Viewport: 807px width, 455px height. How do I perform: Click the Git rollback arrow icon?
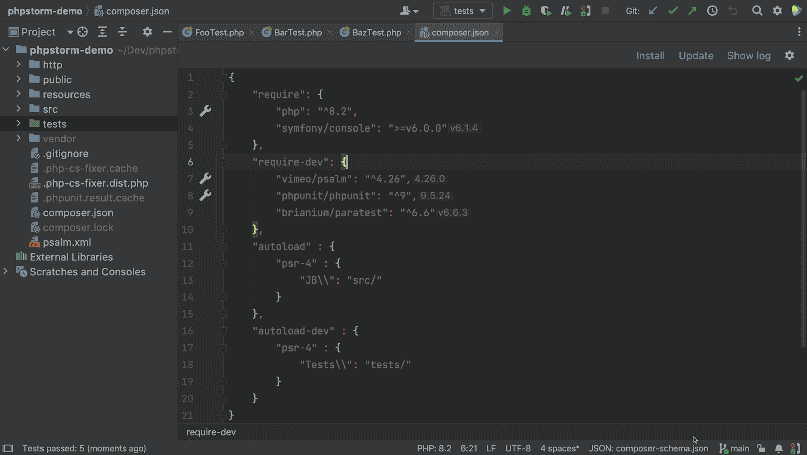(x=732, y=10)
